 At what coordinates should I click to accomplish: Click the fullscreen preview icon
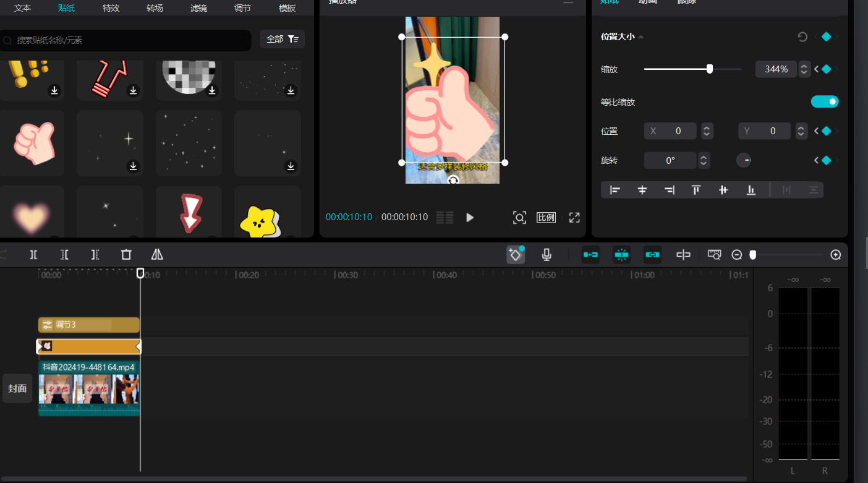point(574,217)
